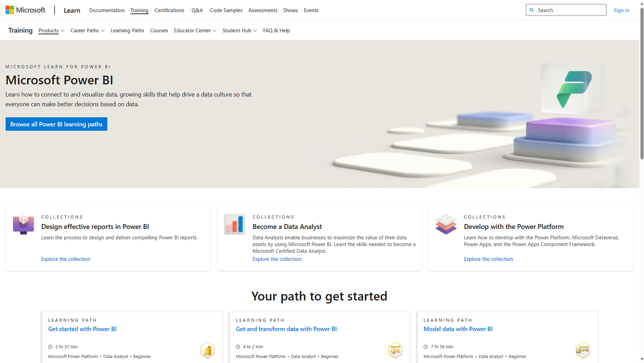Screen dimensions: 644x363
Task: Click the Get and transform data badge icon
Action: click(395, 351)
